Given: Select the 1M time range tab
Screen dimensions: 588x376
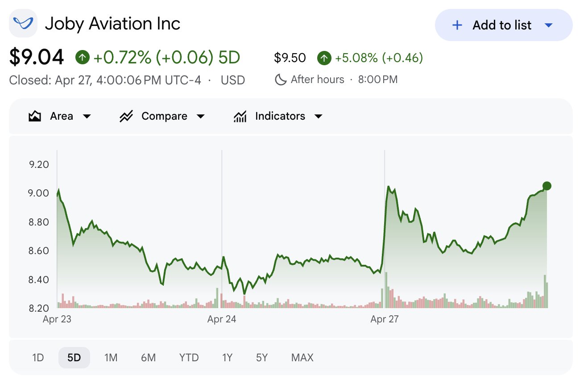Looking at the screenshot, I should pyautogui.click(x=111, y=358).
